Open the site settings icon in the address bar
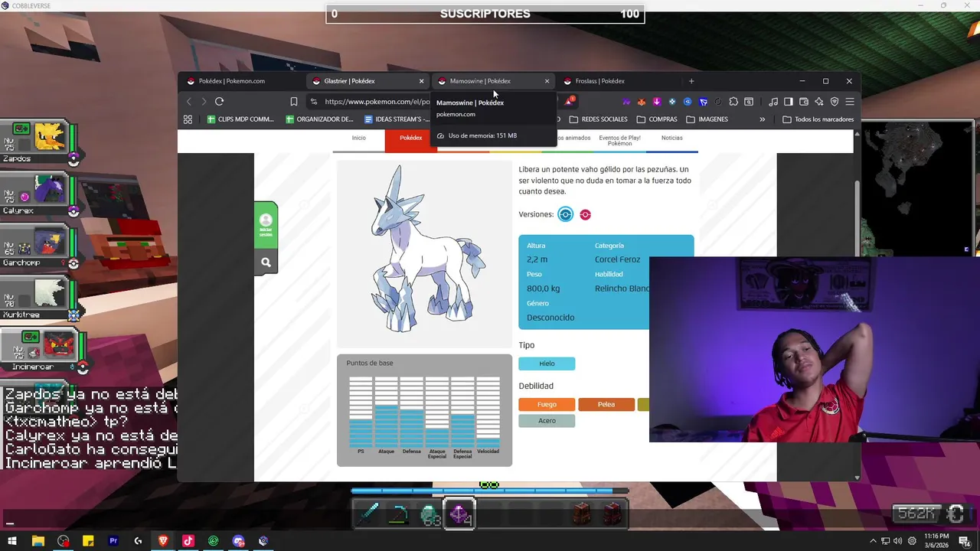 (x=313, y=101)
